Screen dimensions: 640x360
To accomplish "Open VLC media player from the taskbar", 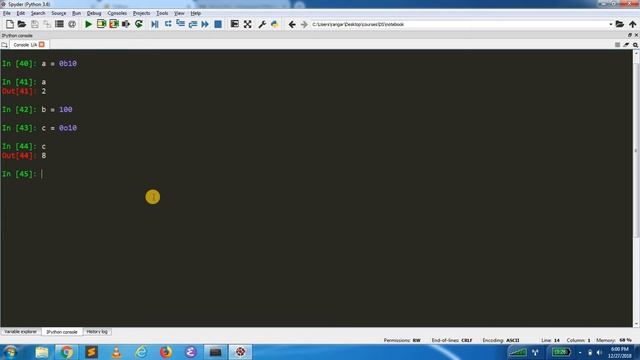I will [116, 352].
